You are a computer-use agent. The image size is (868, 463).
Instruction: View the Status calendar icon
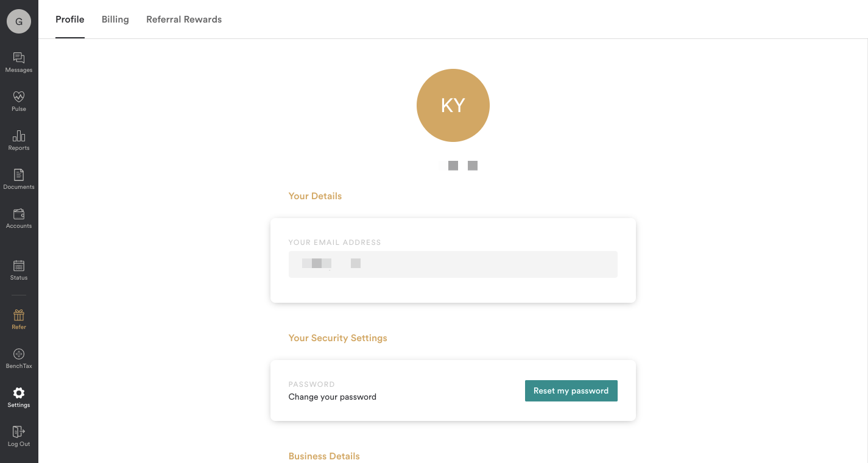click(x=19, y=266)
